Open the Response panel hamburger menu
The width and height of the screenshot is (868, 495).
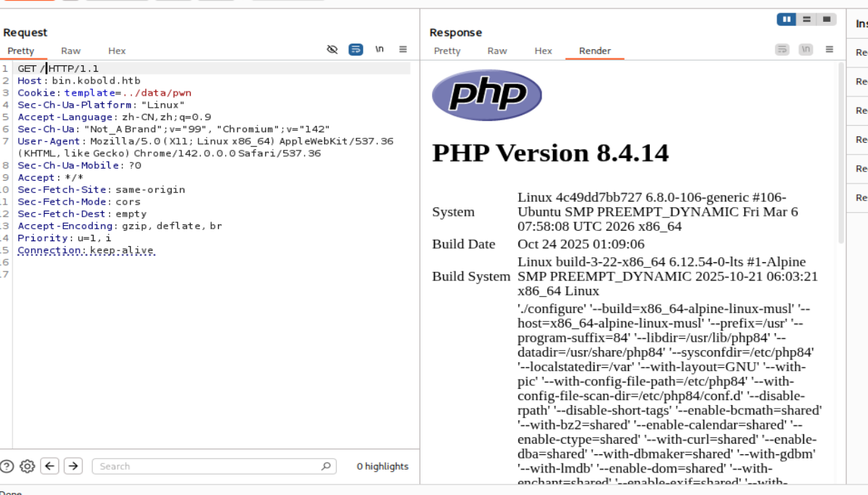[x=829, y=49]
